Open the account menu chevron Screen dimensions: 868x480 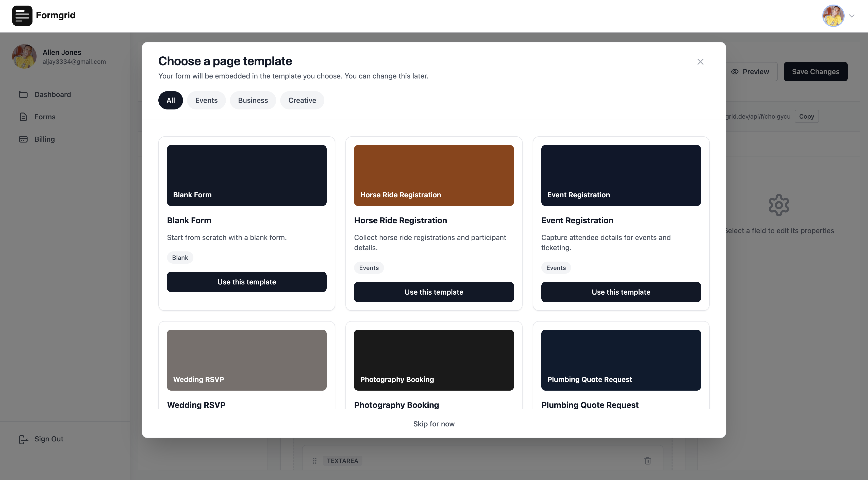click(x=852, y=16)
